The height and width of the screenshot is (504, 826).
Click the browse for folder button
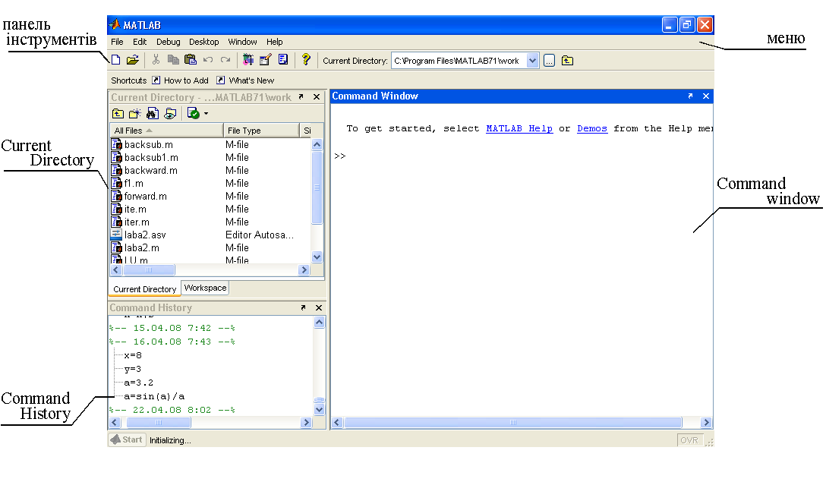click(x=549, y=61)
